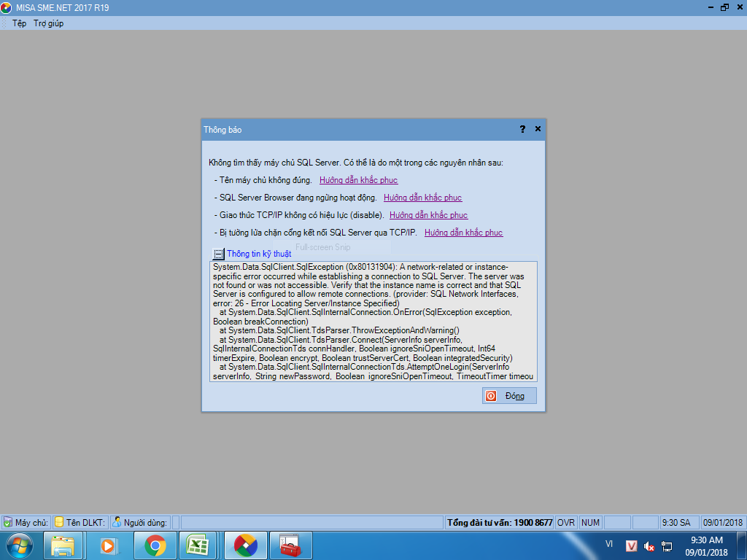Click the network connection tray icon
747x560 pixels.
pyautogui.click(x=667, y=546)
